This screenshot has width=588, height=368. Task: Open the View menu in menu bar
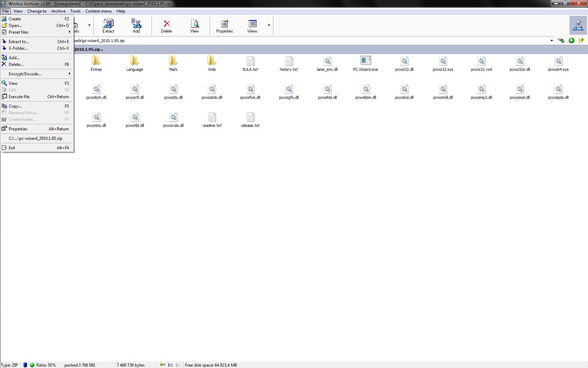point(18,11)
